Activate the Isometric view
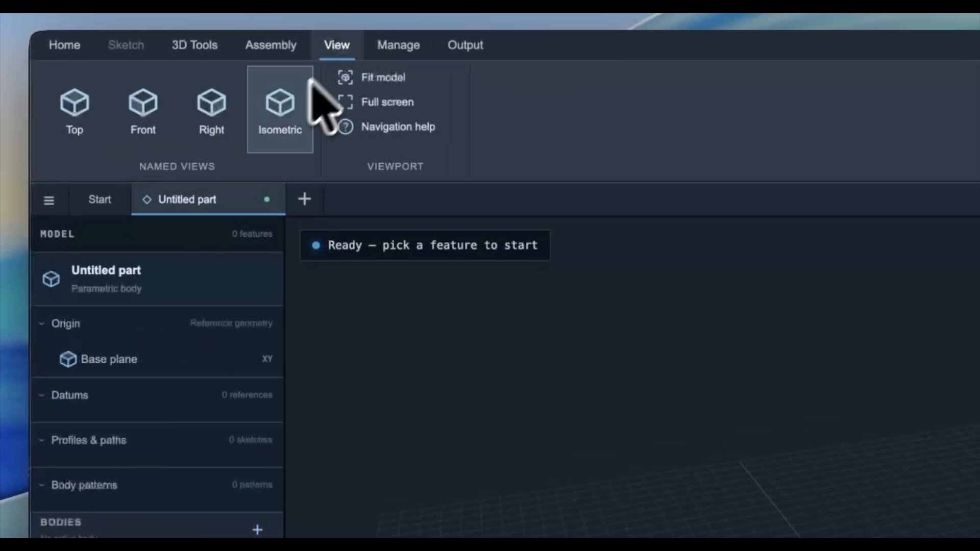The height and width of the screenshot is (551, 980). (x=280, y=110)
